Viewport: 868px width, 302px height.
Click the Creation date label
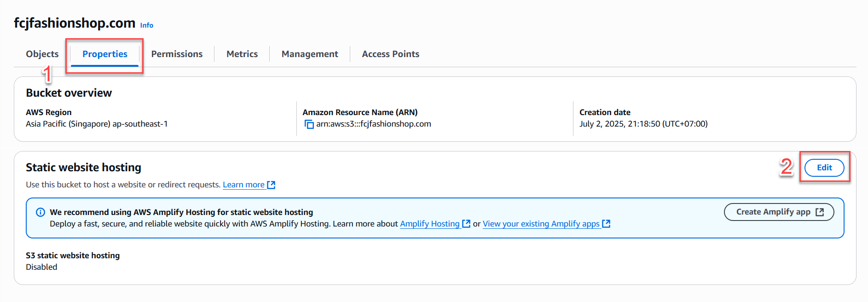pos(605,112)
